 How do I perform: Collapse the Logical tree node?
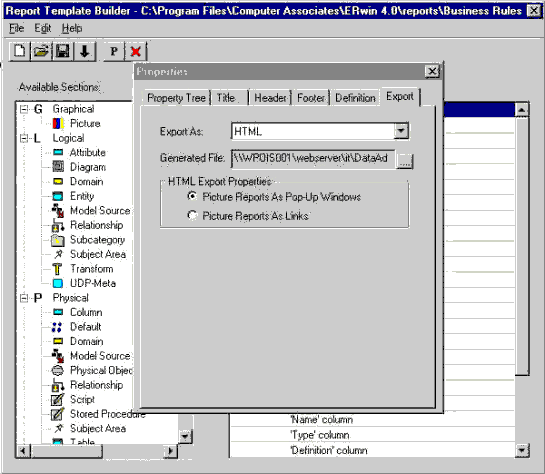point(24,138)
